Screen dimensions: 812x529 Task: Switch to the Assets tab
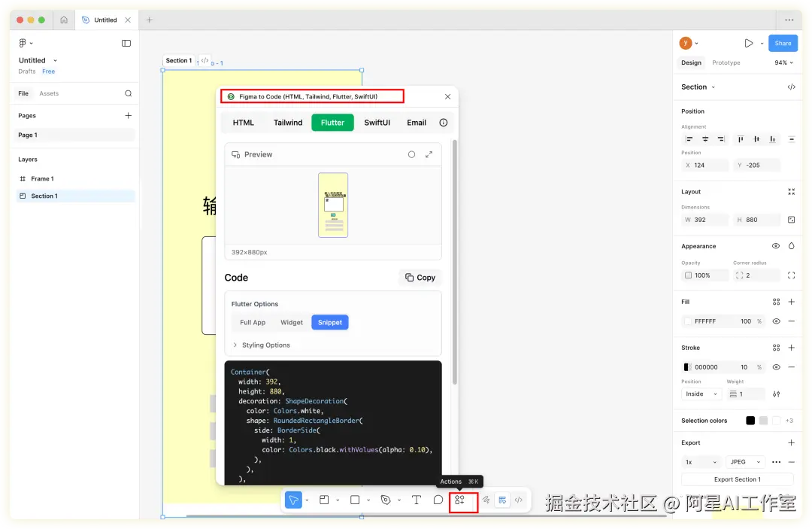49,93
